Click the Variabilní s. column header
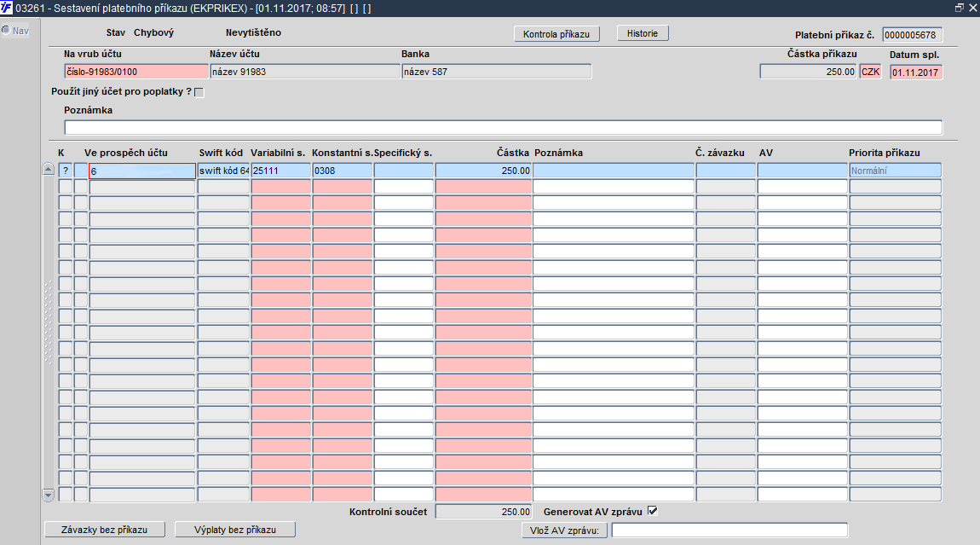The width and height of the screenshot is (980, 545). click(278, 153)
